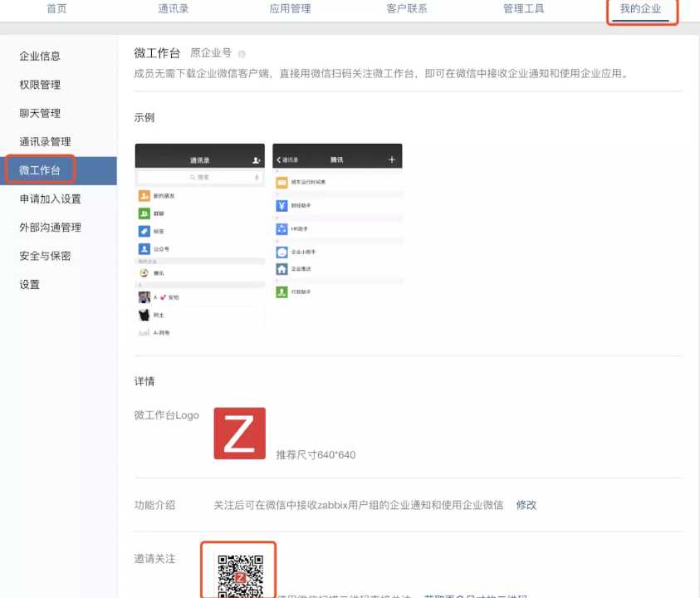View the 腾讯 example screenshot

pos(337,222)
